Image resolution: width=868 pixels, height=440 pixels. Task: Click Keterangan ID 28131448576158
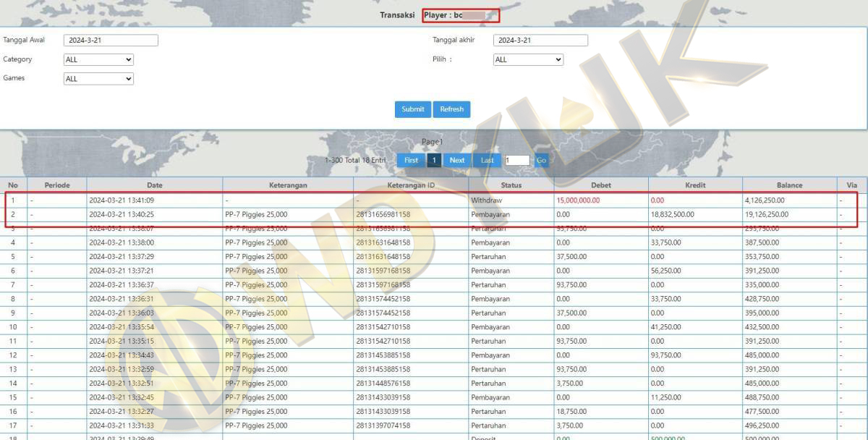383,384
